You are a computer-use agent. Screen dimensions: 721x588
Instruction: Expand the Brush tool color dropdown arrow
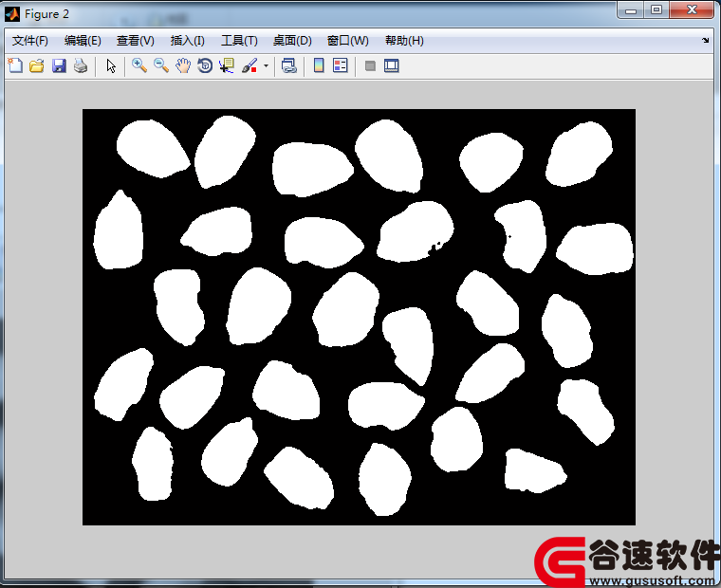266,66
